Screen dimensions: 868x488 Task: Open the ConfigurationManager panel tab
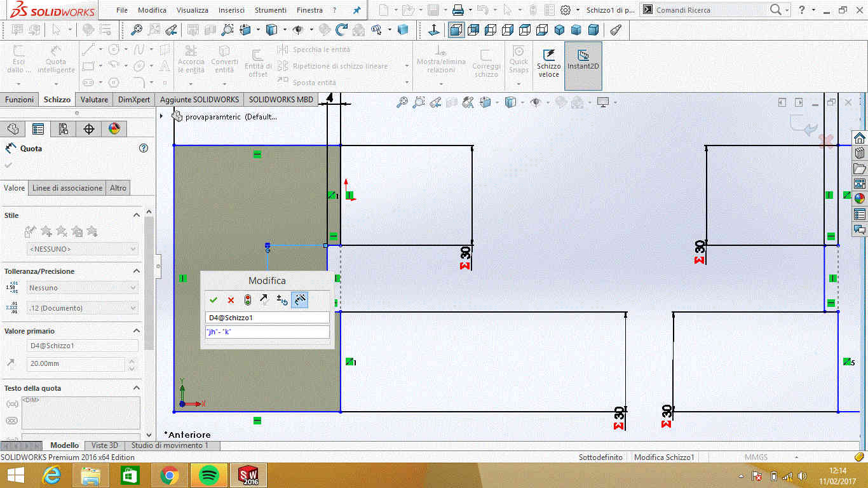[64, 129]
